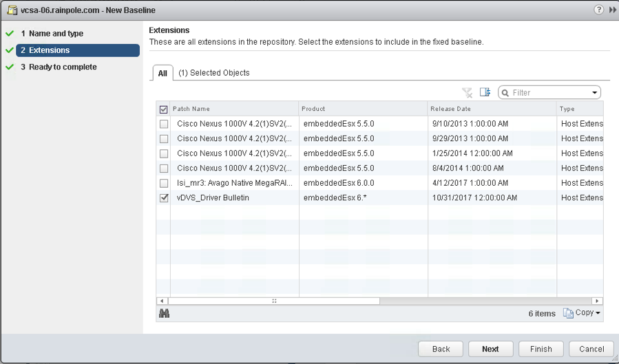Click the horizontal scrollbar thumb
The image size is (619, 364).
click(274, 301)
